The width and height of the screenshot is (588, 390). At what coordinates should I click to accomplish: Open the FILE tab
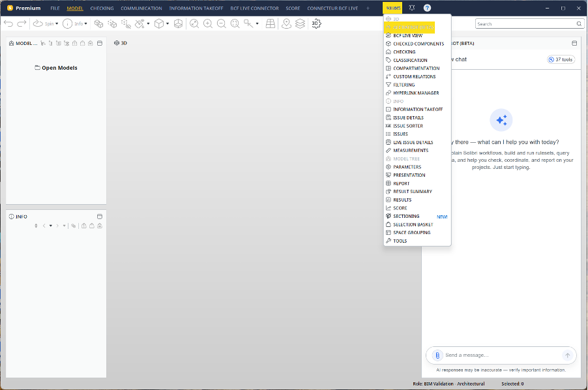pyautogui.click(x=55, y=8)
